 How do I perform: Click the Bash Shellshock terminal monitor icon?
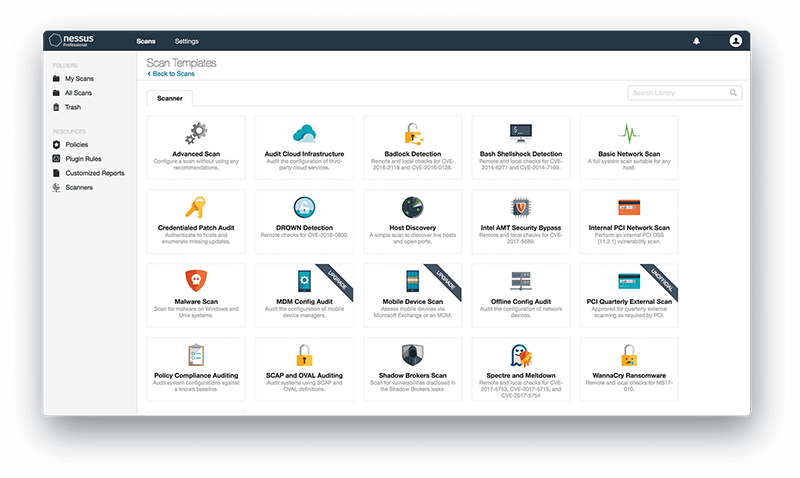click(x=521, y=134)
